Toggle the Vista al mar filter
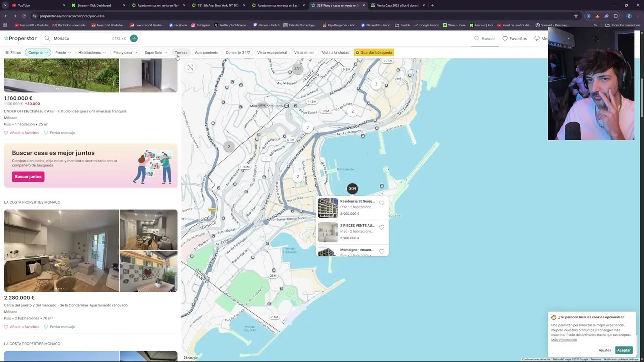This screenshot has width=644, height=362. [x=304, y=52]
